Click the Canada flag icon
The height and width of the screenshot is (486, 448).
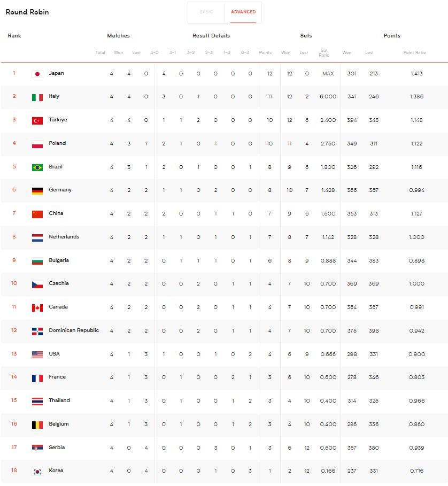(37, 308)
